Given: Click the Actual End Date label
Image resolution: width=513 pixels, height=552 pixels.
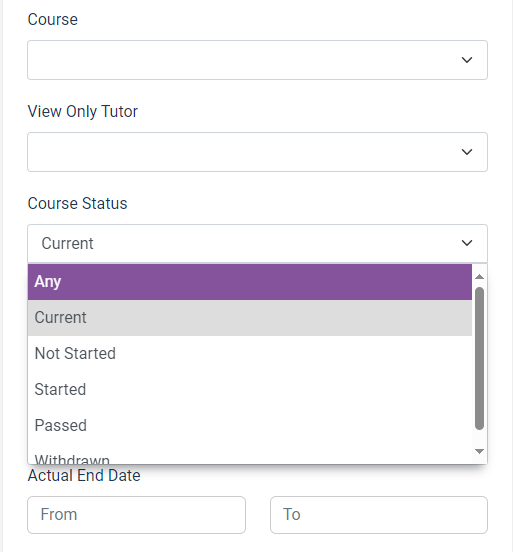Looking at the screenshot, I should click(x=84, y=476).
